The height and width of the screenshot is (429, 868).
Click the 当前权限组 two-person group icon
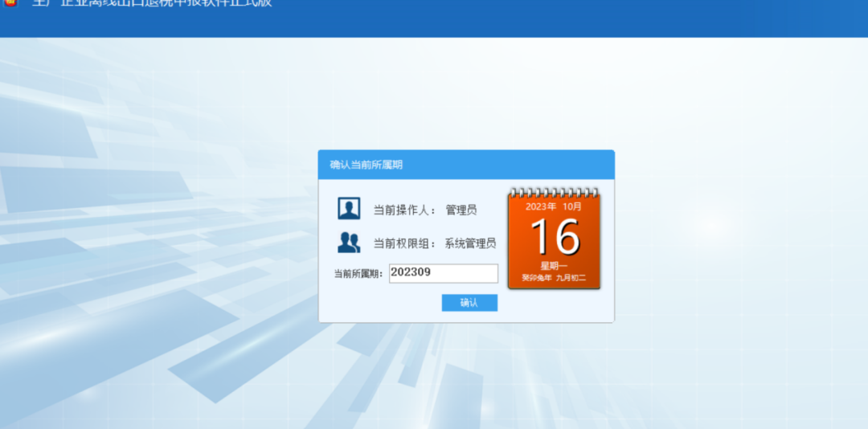point(349,243)
